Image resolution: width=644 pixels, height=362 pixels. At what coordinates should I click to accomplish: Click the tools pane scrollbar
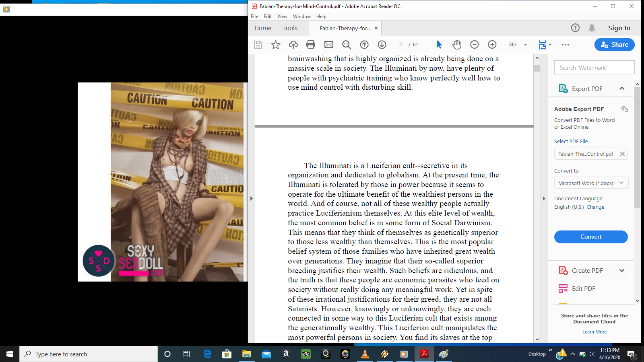637,147
